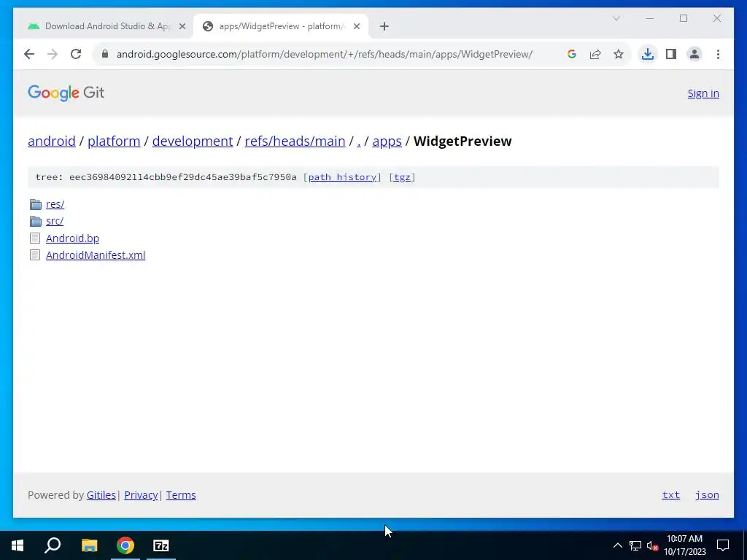Open 7-Zip from the taskbar
This screenshot has width=747, height=560.
point(161,545)
